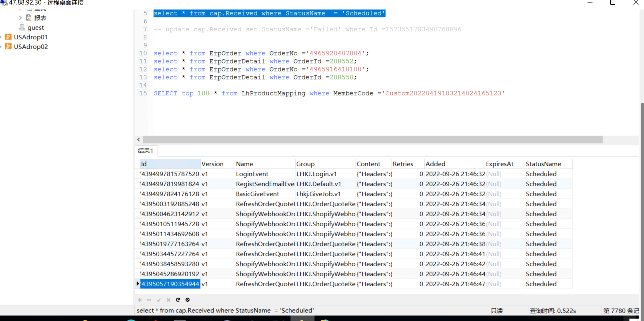Toggle 只读 read-only mode in status bar

497,310
